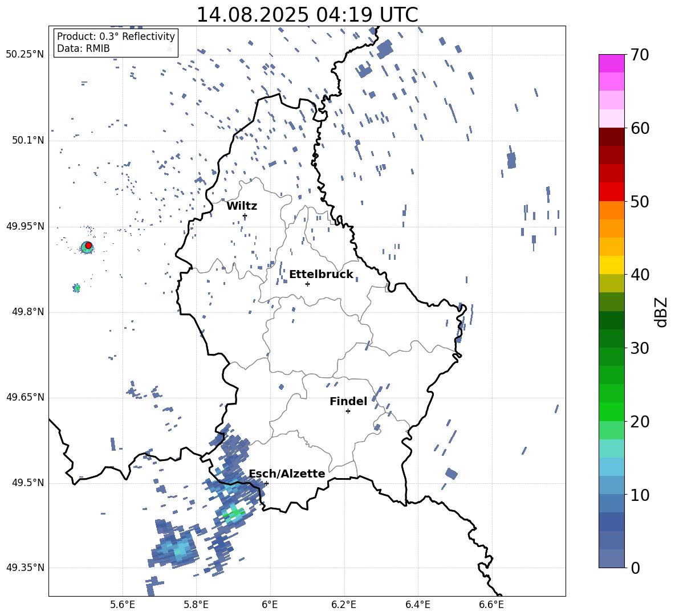Viewport: 675px width, 616px height.
Task: Click the dark green 30 dBZ colorbar segment
Action: point(611,338)
